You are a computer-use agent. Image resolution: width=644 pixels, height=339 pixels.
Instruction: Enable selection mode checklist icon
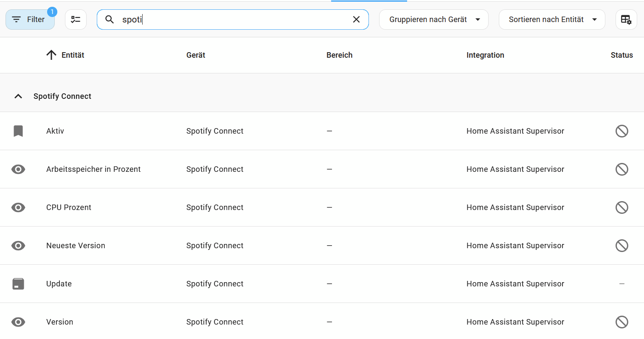[x=76, y=20]
